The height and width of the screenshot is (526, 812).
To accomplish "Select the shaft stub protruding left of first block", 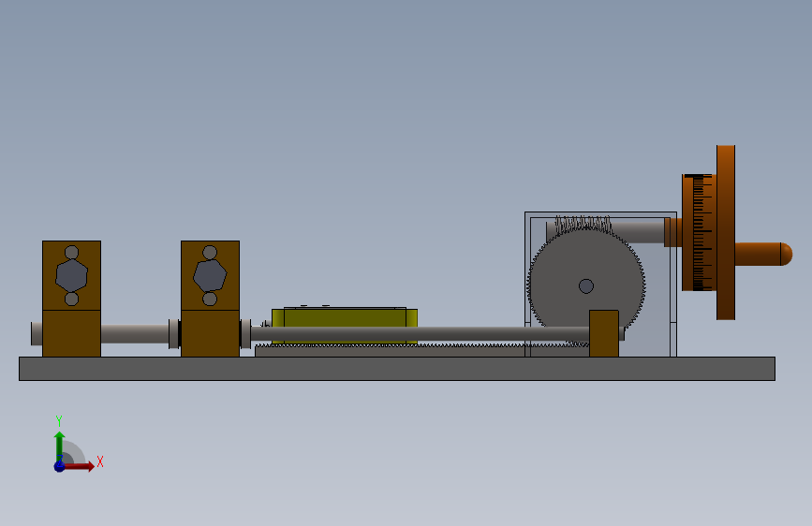I will (x=37, y=334).
